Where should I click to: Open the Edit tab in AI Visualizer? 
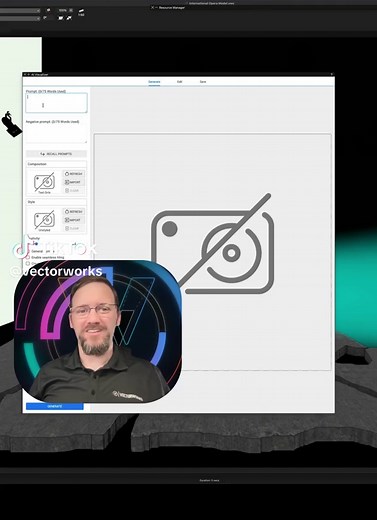(179, 82)
